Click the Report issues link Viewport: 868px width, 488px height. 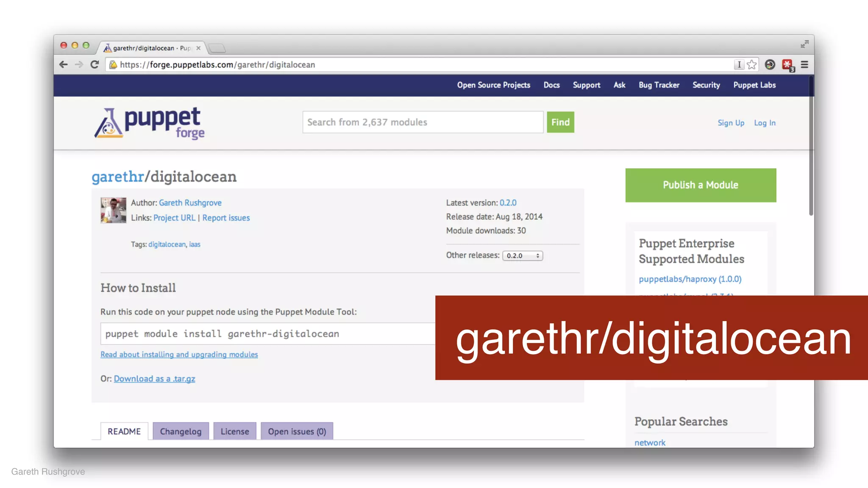(x=226, y=218)
